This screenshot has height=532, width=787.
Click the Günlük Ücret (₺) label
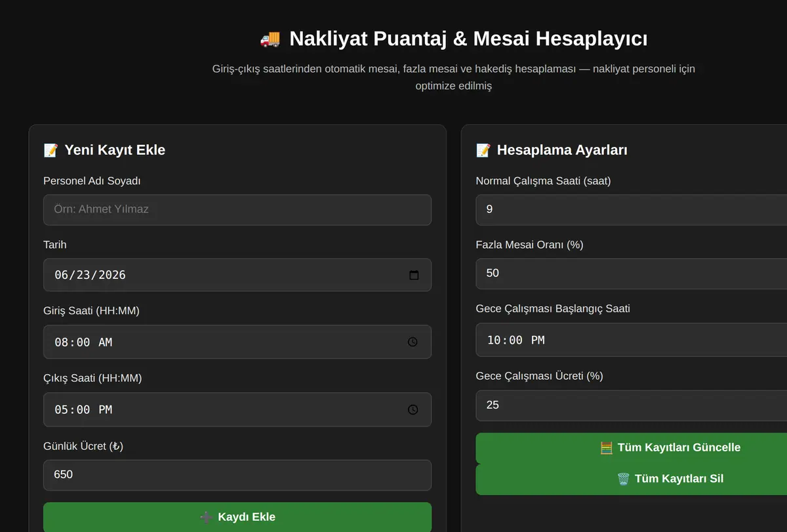point(83,446)
